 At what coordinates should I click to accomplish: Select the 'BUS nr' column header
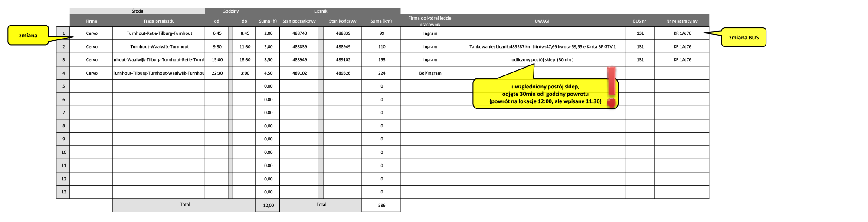tap(639, 21)
